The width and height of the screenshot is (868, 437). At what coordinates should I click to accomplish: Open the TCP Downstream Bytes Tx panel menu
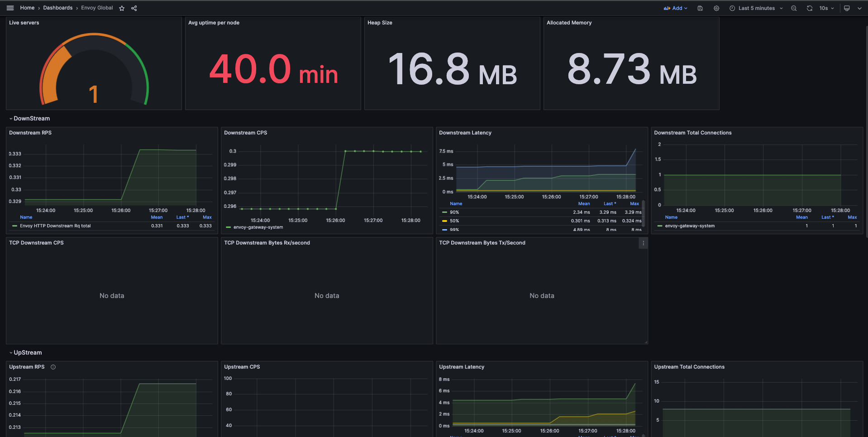(x=643, y=243)
